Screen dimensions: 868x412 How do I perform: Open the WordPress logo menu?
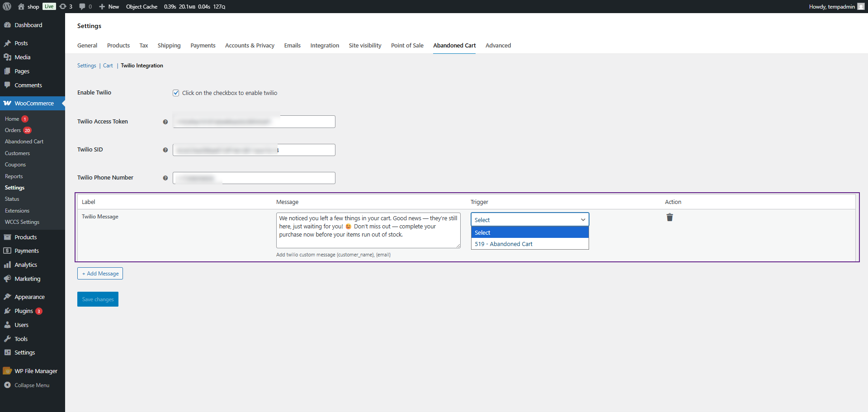point(7,6)
